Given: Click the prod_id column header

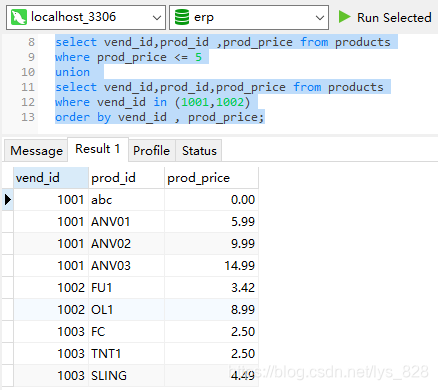Looking at the screenshot, I should pos(126,178).
